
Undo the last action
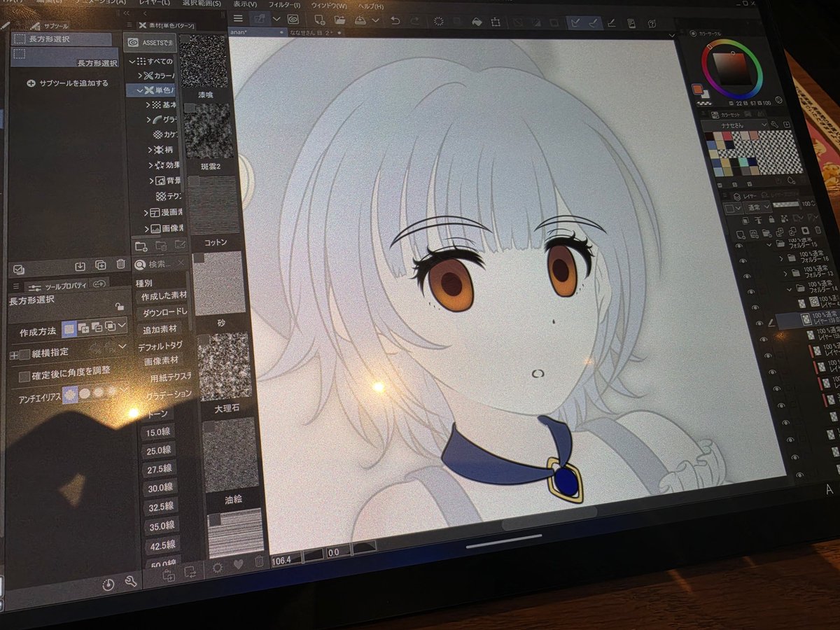coord(395,21)
